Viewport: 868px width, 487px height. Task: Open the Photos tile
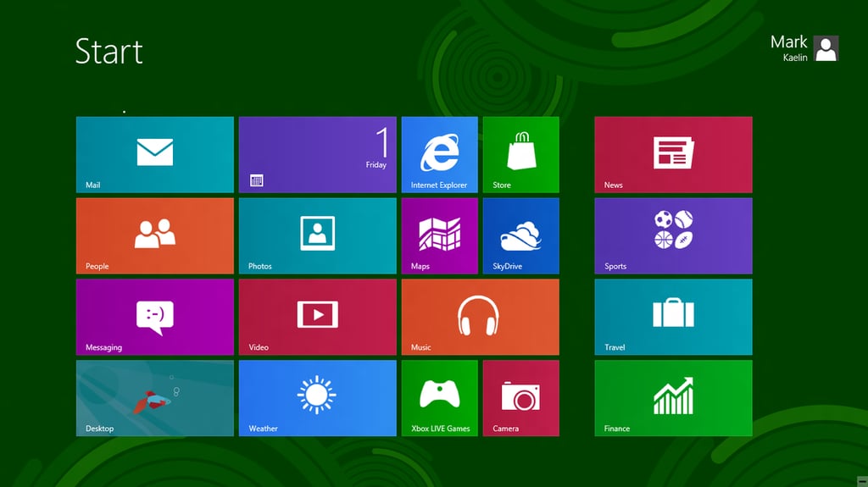click(318, 235)
